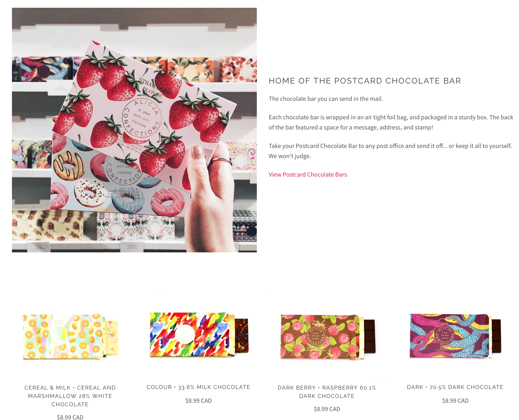
Task: Select Colour 33.6% Milk Chocolate title
Action: (199, 387)
